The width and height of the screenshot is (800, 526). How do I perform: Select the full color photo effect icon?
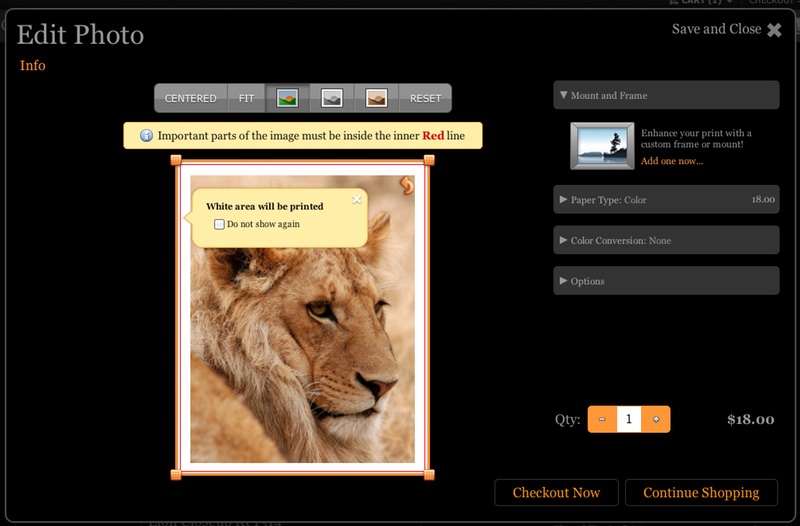tap(288, 98)
